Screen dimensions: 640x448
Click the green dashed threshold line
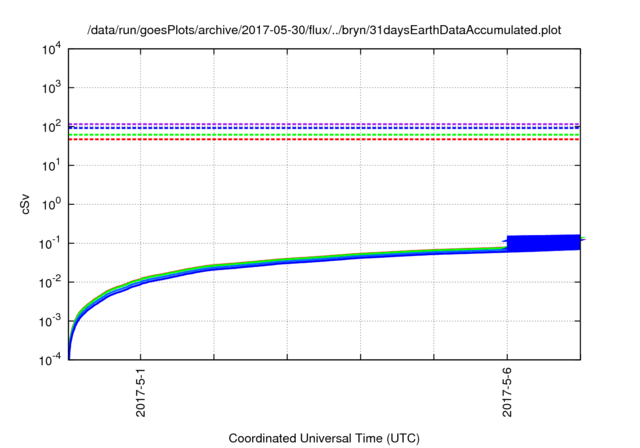(x=324, y=135)
